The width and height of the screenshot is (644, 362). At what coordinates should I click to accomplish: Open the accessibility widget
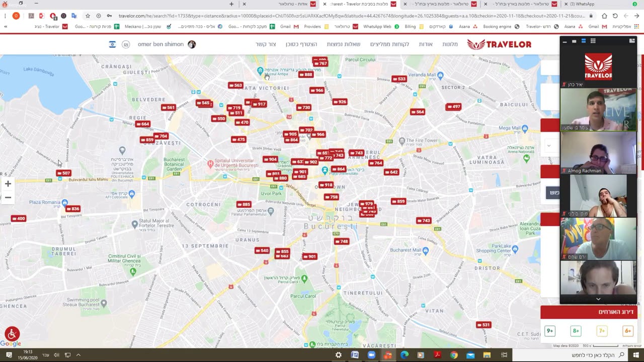12,334
